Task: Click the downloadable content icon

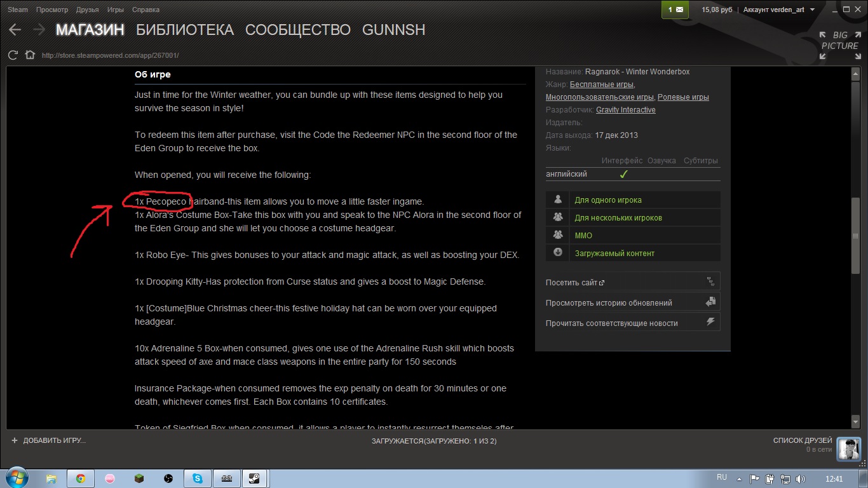Action: [x=558, y=253]
